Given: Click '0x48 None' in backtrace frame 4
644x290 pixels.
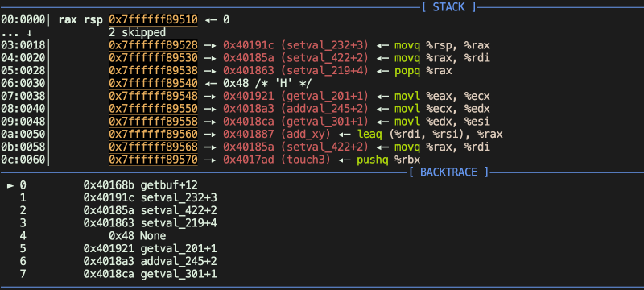Looking at the screenshot, I should pyautogui.click(x=137, y=236).
